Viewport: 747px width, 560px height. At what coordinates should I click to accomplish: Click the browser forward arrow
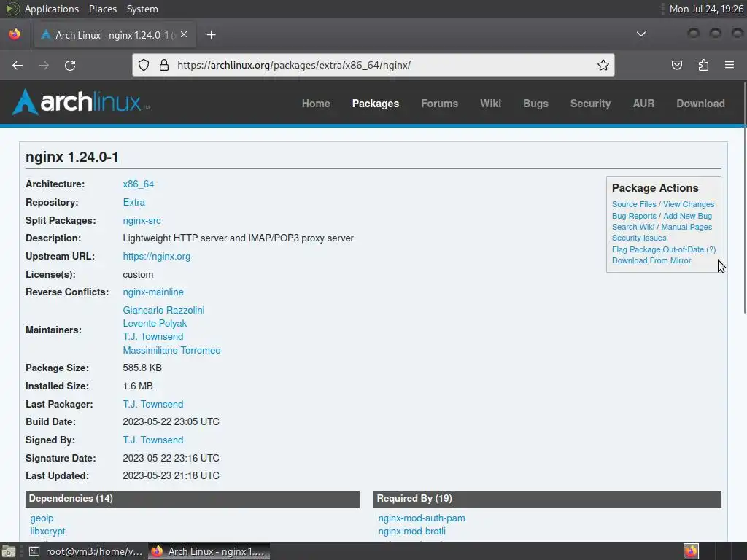44,65
